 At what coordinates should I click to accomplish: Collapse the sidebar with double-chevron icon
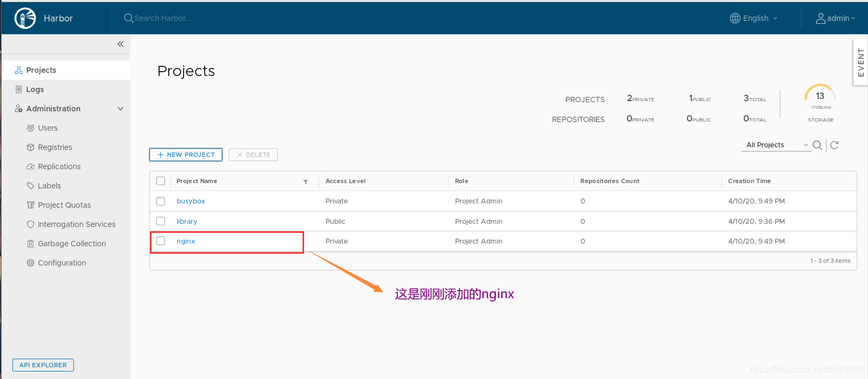pos(120,44)
